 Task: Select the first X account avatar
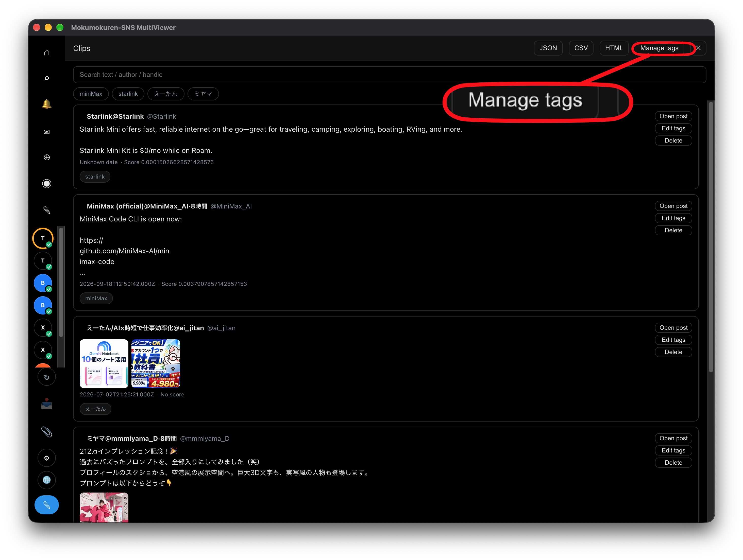click(x=43, y=328)
